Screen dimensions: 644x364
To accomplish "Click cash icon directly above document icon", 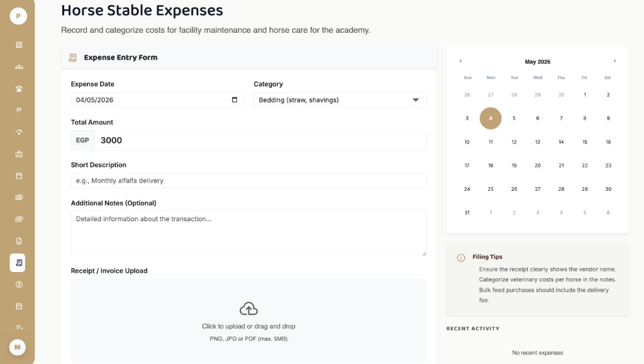I will [x=19, y=219].
